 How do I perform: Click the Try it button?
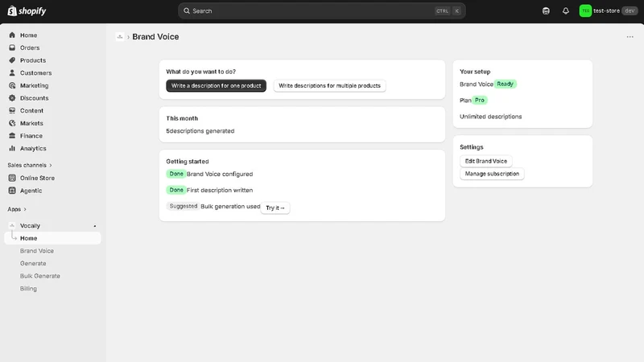tap(275, 208)
